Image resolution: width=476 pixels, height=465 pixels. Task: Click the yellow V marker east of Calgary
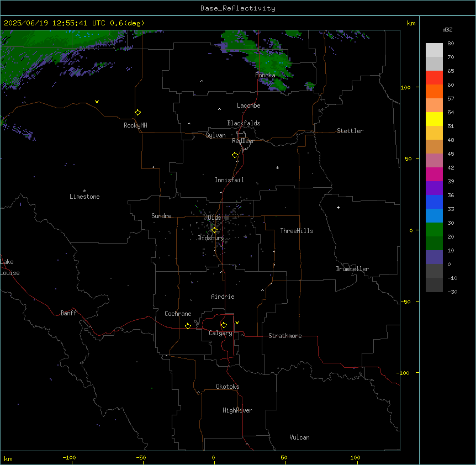(237, 323)
